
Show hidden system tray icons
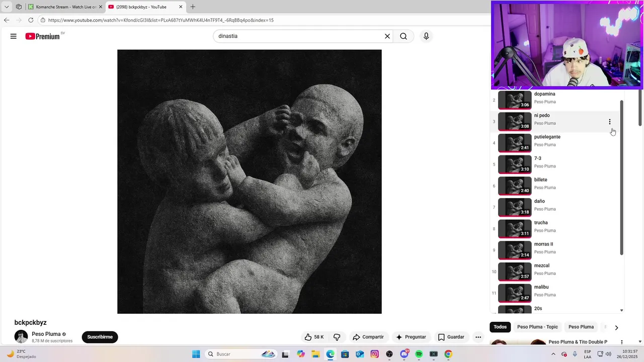pos(553,354)
